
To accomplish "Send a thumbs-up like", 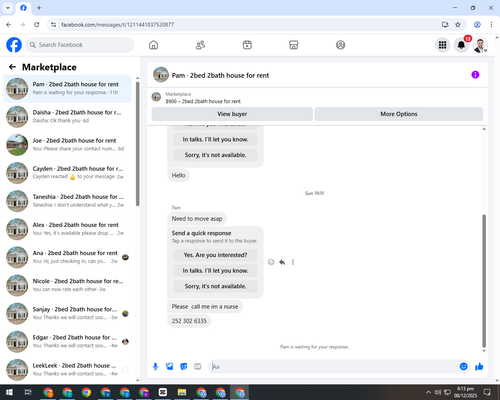I will (479, 367).
